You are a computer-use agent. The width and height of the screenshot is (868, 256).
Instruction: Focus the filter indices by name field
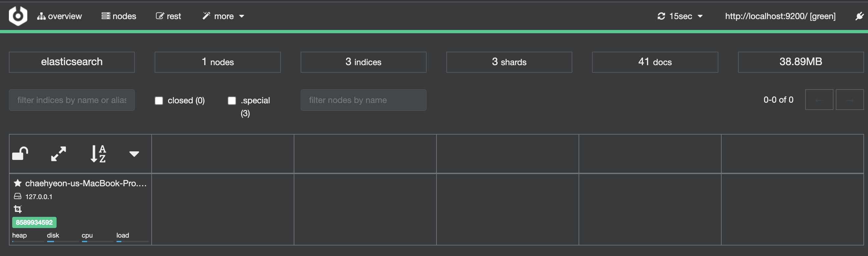(x=72, y=100)
